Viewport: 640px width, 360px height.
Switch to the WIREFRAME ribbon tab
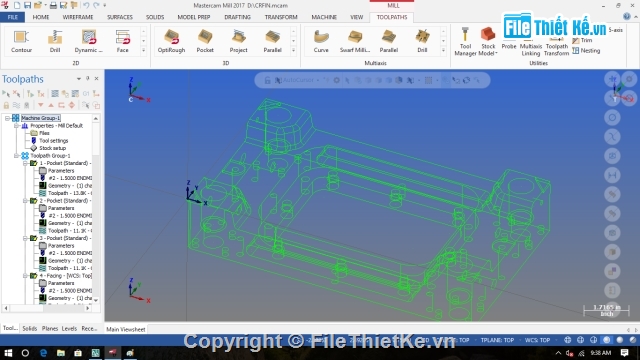coord(78,17)
